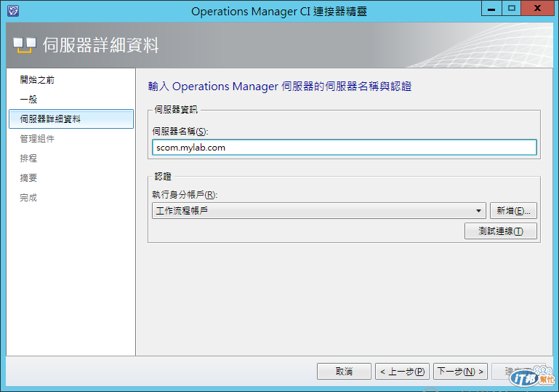Open the 執行身分帳戶 dropdown arrow

coord(479,211)
